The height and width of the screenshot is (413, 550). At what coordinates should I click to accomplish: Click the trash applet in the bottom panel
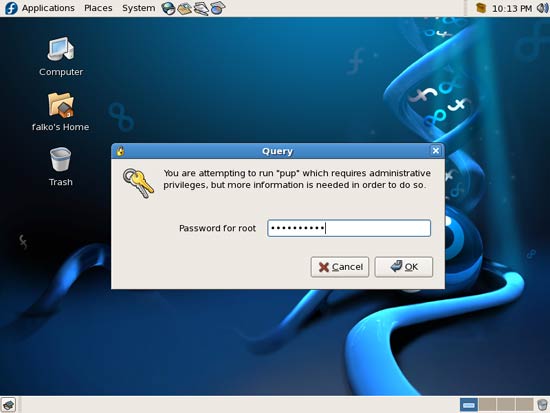point(542,405)
